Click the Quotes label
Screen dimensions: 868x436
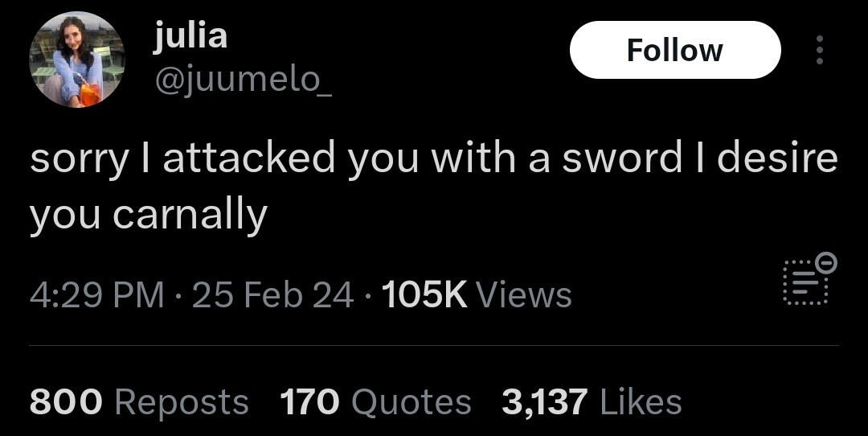pos(411,403)
